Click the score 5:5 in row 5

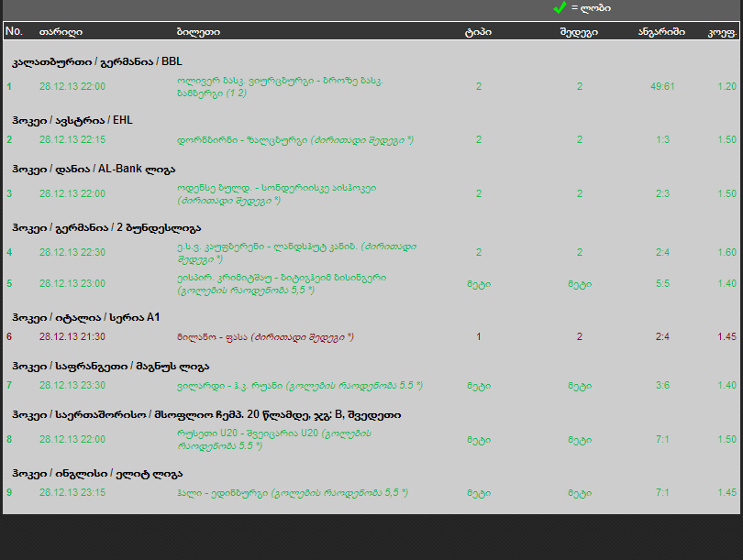662,283
